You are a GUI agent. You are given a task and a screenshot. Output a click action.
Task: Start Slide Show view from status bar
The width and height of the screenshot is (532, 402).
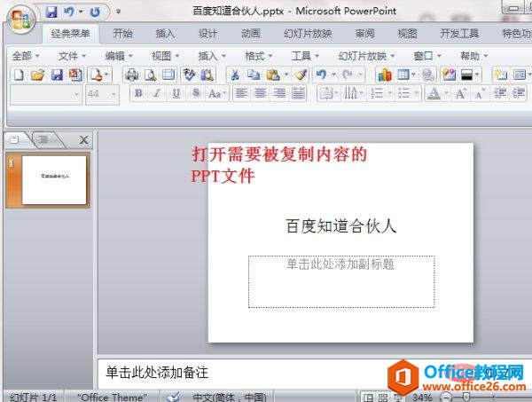(x=397, y=398)
